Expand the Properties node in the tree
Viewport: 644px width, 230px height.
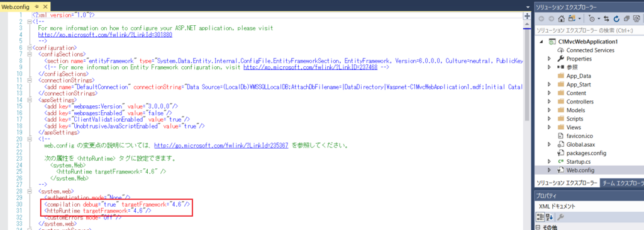[x=549, y=59]
